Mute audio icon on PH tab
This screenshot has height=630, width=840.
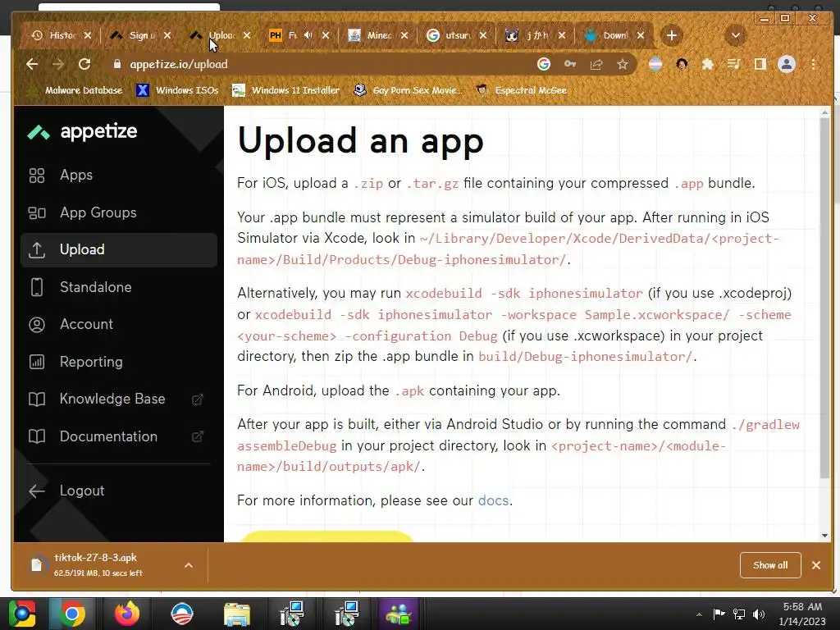point(308,35)
